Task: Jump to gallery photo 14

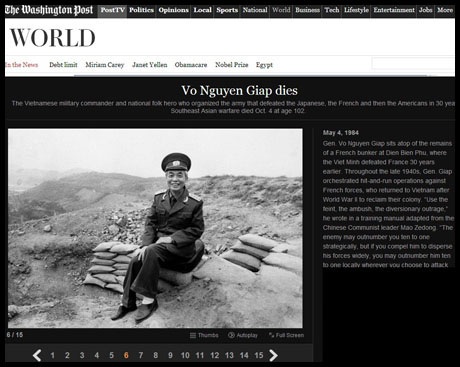Action: tap(244, 355)
